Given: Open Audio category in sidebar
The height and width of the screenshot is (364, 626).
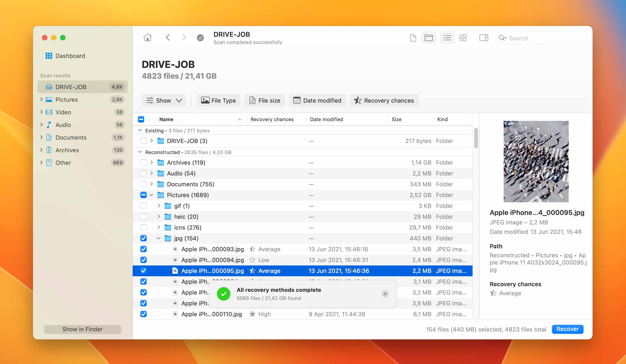Looking at the screenshot, I should click(82, 125).
